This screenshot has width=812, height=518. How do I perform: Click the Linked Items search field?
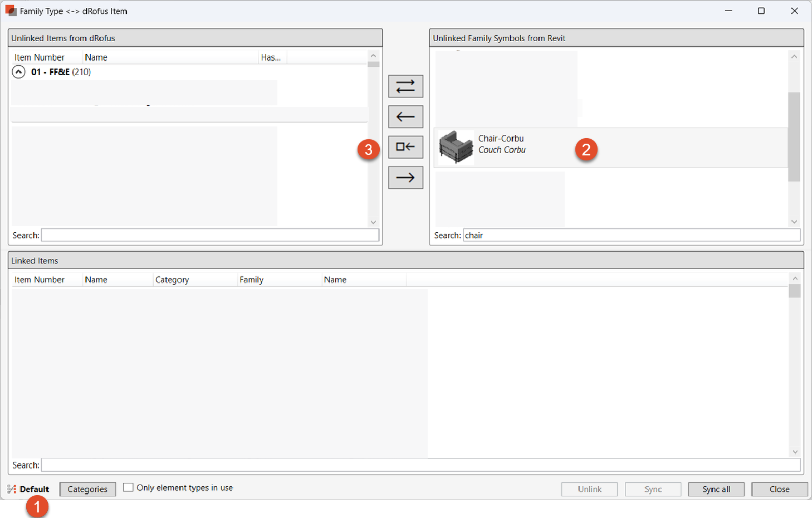pyautogui.click(x=420, y=465)
